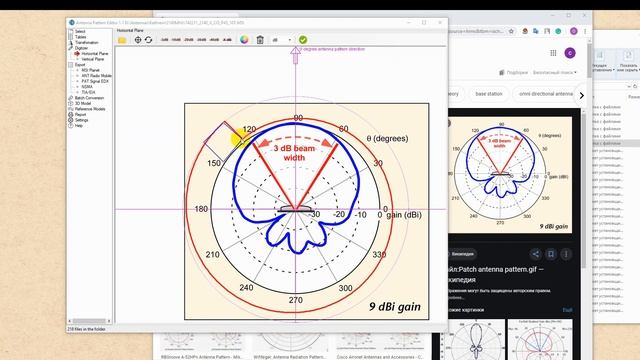The height and width of the screenshot is (360, 640).
Task: Open Reference Models
Action: 90,109
